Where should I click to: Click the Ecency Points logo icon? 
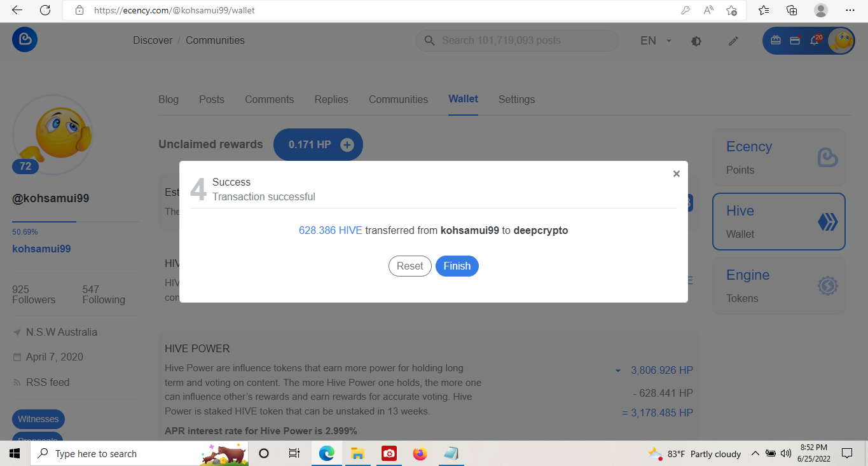pos(827,158)
